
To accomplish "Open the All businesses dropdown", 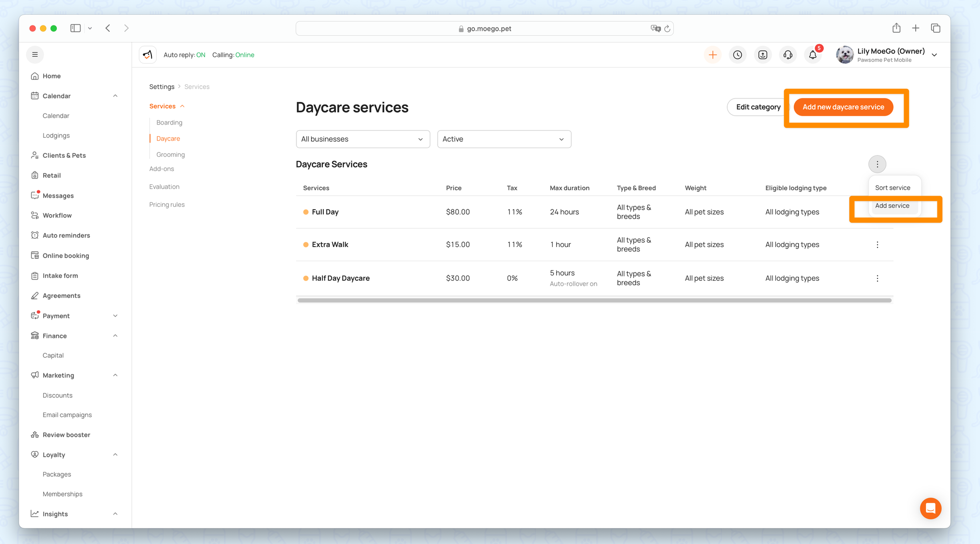I will (x=363, y=139).
